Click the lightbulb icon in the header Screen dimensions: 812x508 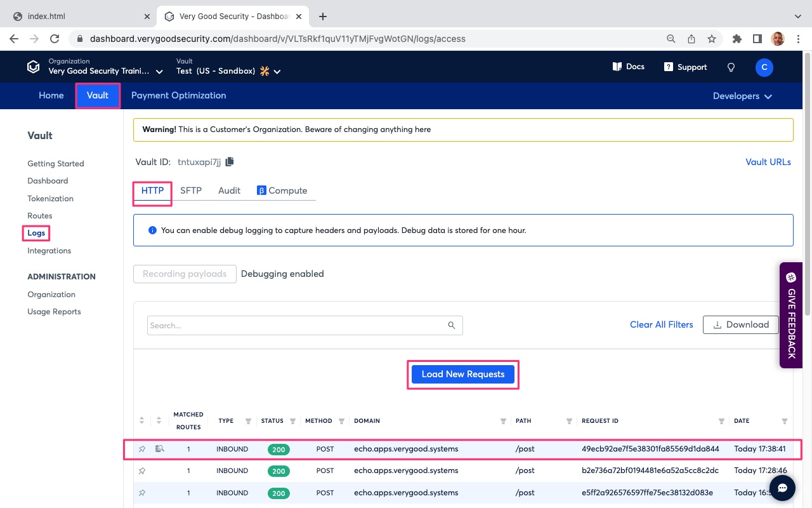click(731, 67)
